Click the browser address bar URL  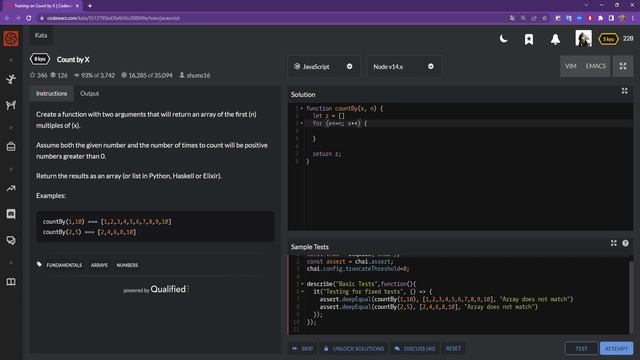coord(113,18)
